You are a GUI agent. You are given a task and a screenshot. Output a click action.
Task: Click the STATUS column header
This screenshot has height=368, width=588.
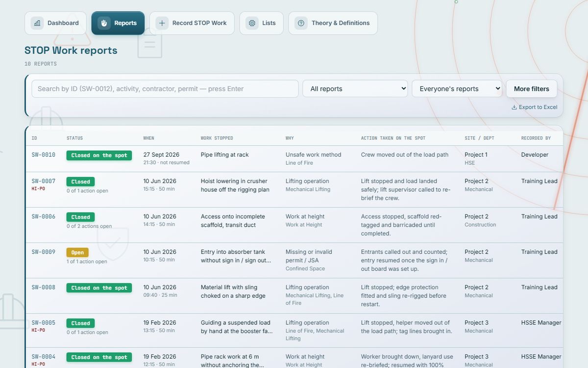(74, 138)
